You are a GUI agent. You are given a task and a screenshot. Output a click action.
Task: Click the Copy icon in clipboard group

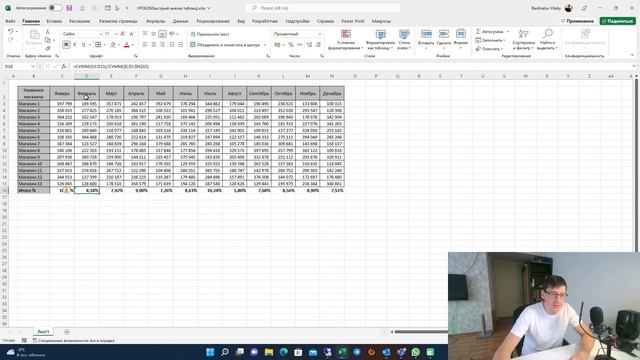tap(48, 40)
